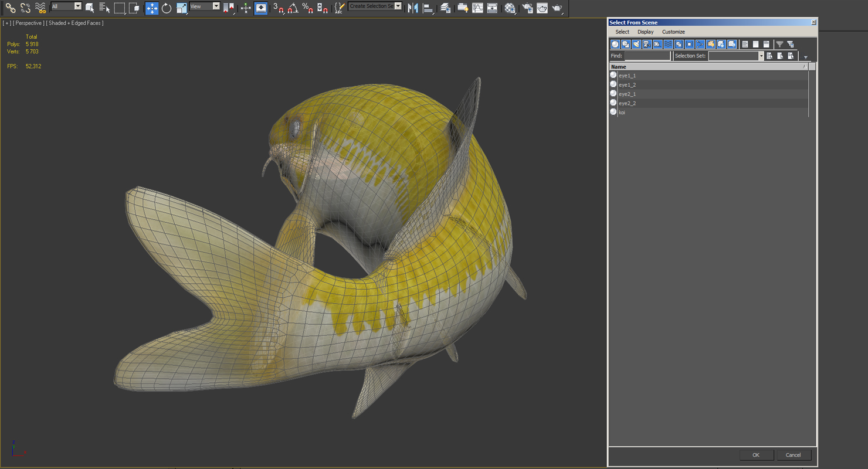The width and height of the screenshot is (868, 469).
Task: Activate the Select and Rotate tool
Action: (x=167, y=8)
